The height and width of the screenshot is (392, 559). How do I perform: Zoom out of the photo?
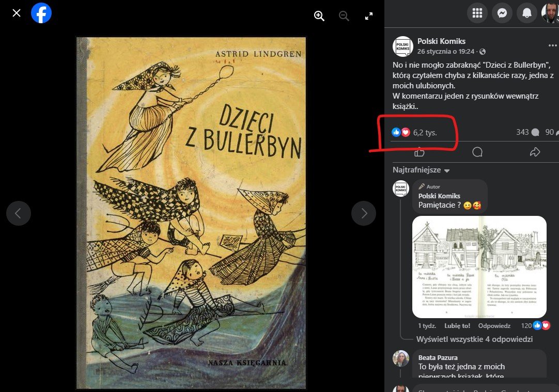point(344,16)
